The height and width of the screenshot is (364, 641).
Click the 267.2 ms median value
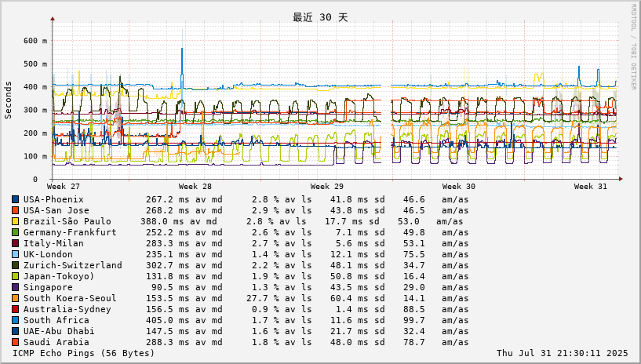168,199
